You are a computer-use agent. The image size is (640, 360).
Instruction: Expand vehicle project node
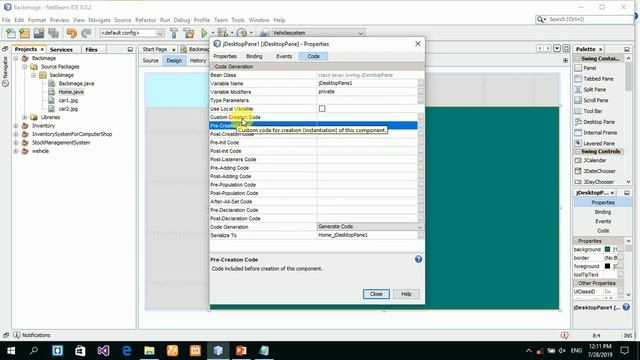point(16,151)
